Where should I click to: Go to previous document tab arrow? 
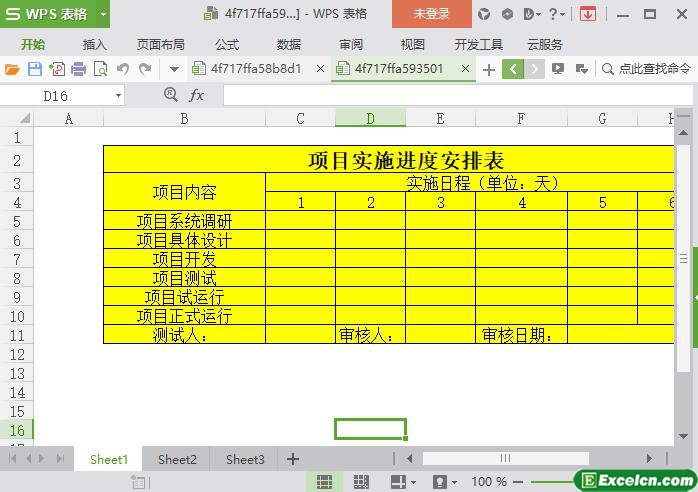pyautogui.click(x=513, y=69)
